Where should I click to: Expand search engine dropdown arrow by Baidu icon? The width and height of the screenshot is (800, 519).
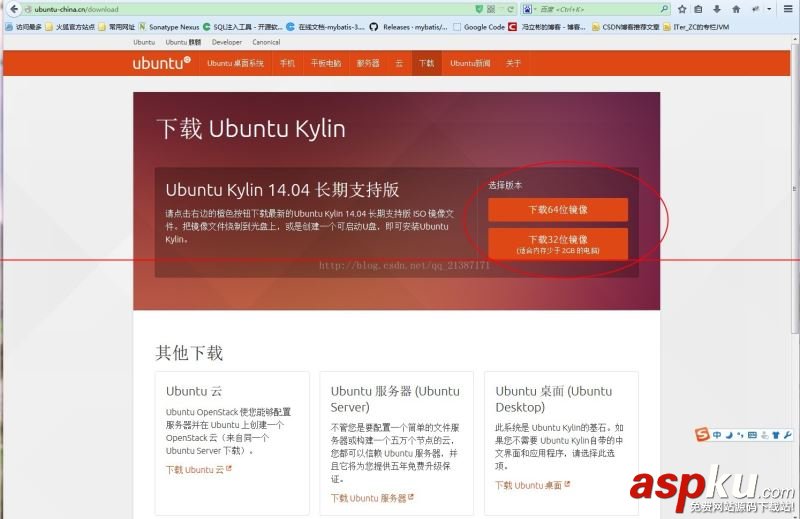[x=536, y=9]
